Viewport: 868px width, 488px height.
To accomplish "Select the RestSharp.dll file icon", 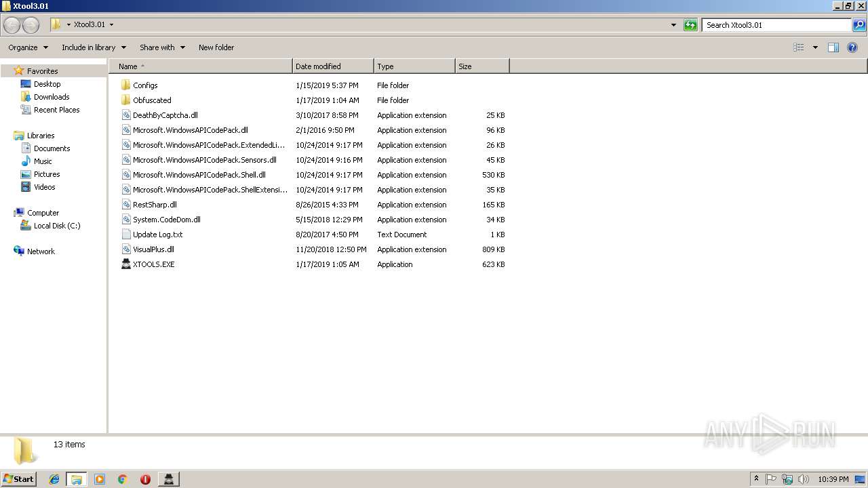I will pyautogui.click(x=125, y=205).
